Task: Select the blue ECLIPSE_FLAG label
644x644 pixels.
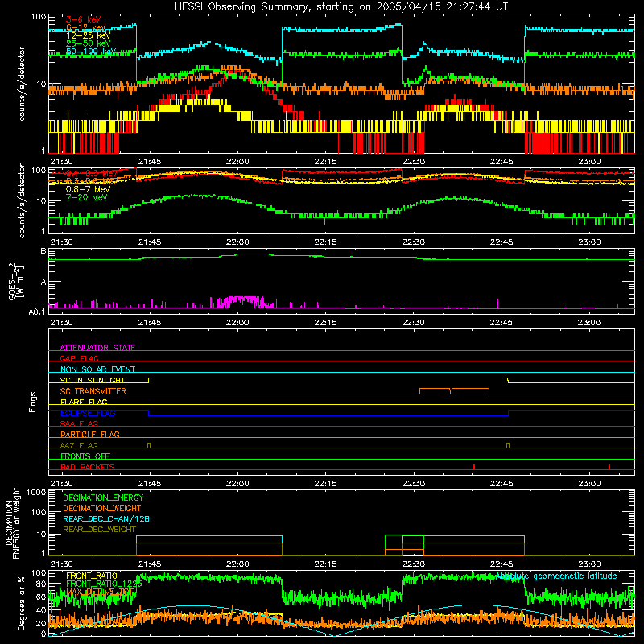Action: coord(88,413)
